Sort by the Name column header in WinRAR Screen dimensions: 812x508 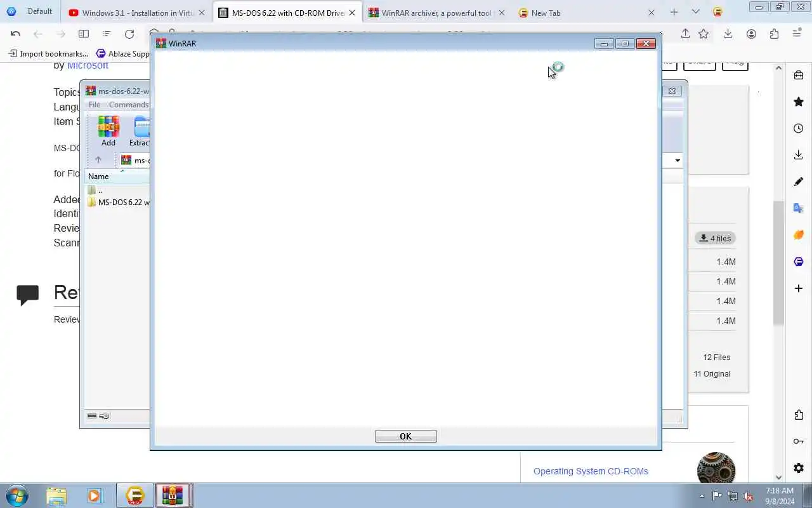(118, 177)
